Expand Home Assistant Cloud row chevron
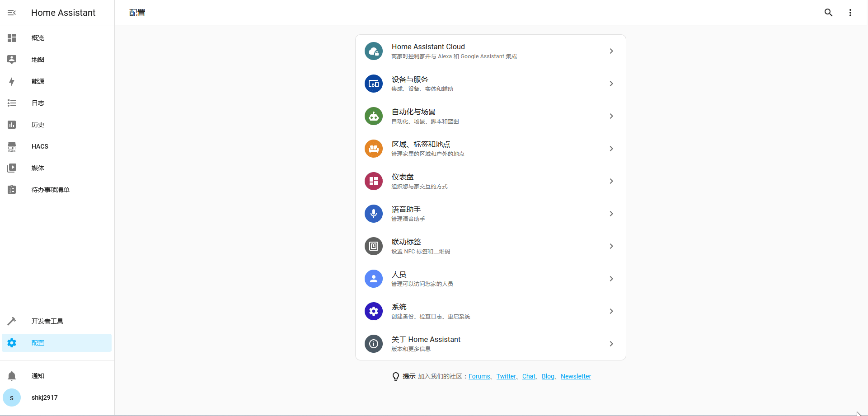 coord(611,51)
